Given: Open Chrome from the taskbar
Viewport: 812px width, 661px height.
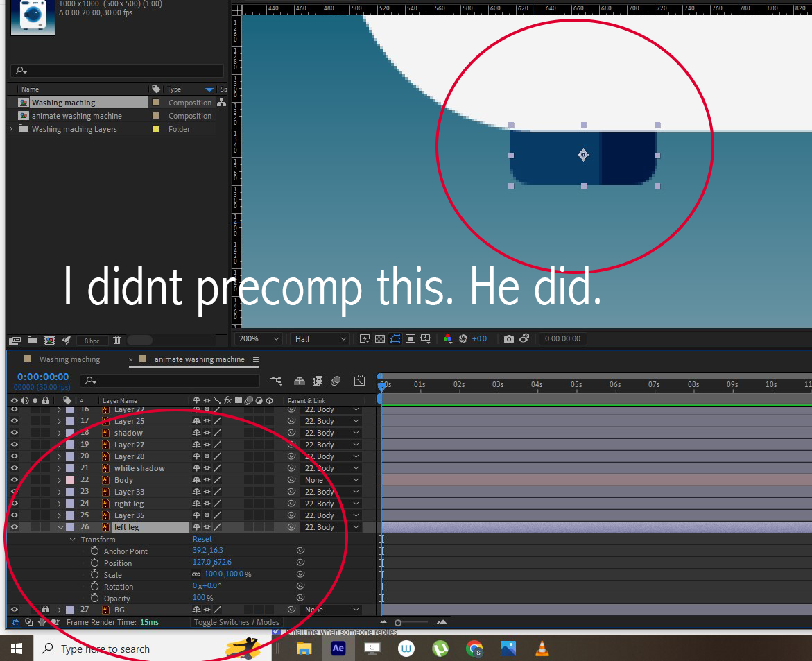Looking at the screenshot, I should click(474, 649).
